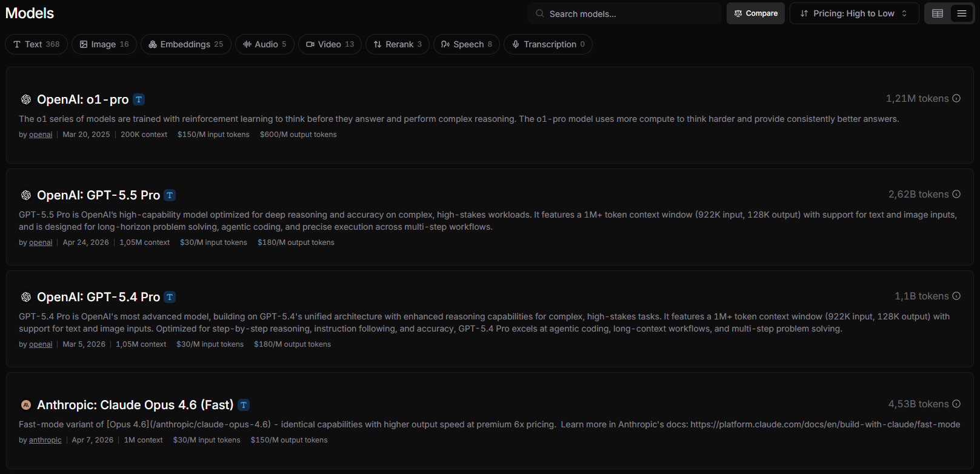The height and width of the screenshot is (474, 980).
Task: Click the 200K context label
Action: tap(144, 135)
